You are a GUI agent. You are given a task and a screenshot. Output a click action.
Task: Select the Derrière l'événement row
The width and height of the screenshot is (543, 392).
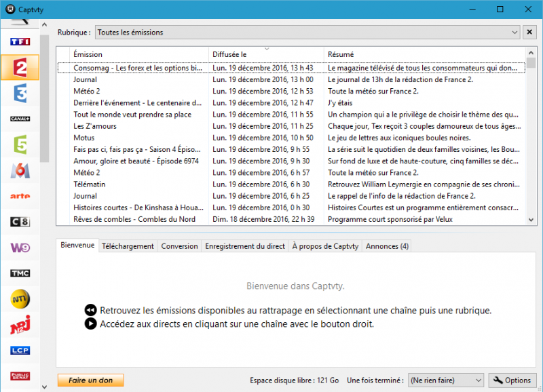(291, 103)
